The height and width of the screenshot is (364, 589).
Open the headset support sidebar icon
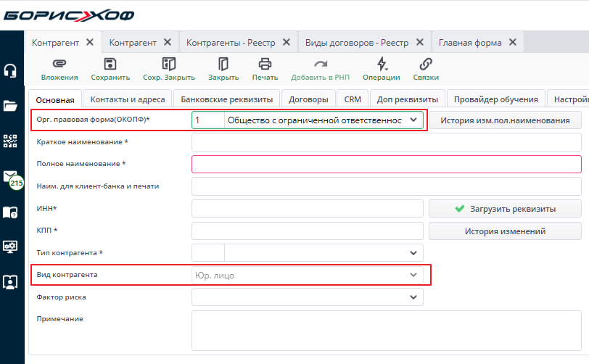pyautogui.click(x=10, y=70)
